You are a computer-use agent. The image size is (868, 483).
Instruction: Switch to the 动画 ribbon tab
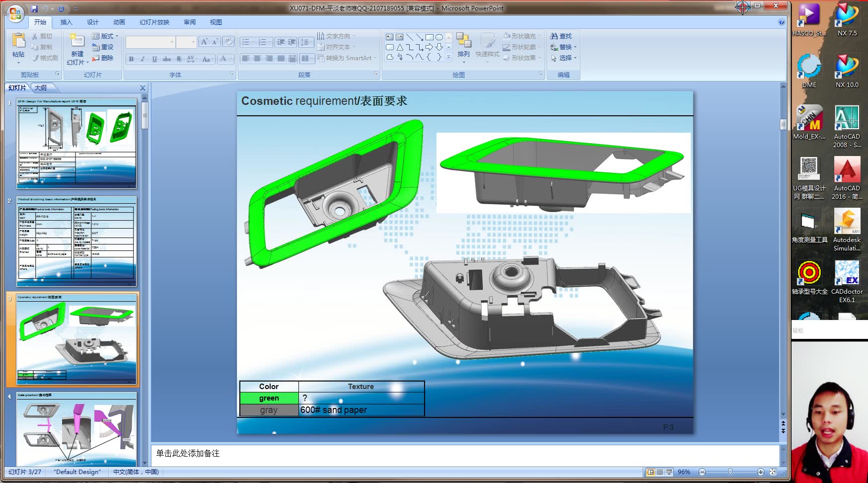[x=119, y=22]
